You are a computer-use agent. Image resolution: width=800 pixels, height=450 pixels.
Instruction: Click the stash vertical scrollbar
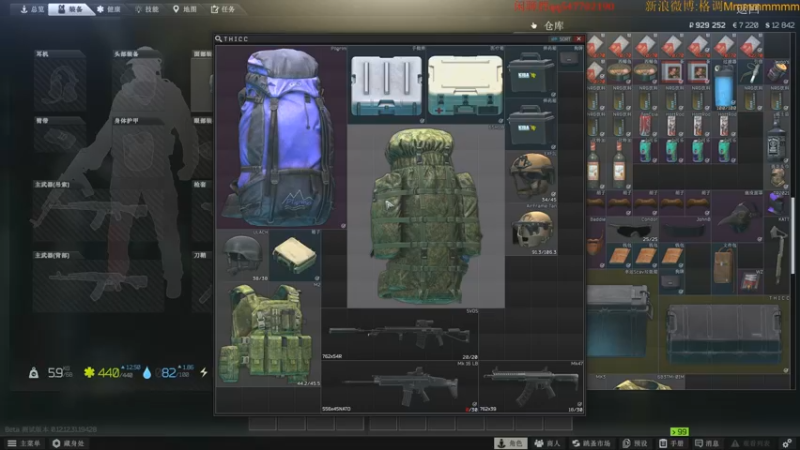(792, 236)
